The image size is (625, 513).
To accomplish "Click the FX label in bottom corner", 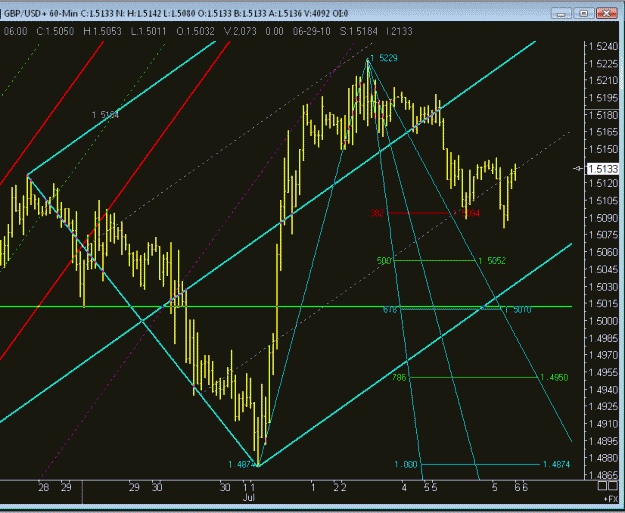I will pyautogui.click(x=611, y=498).
